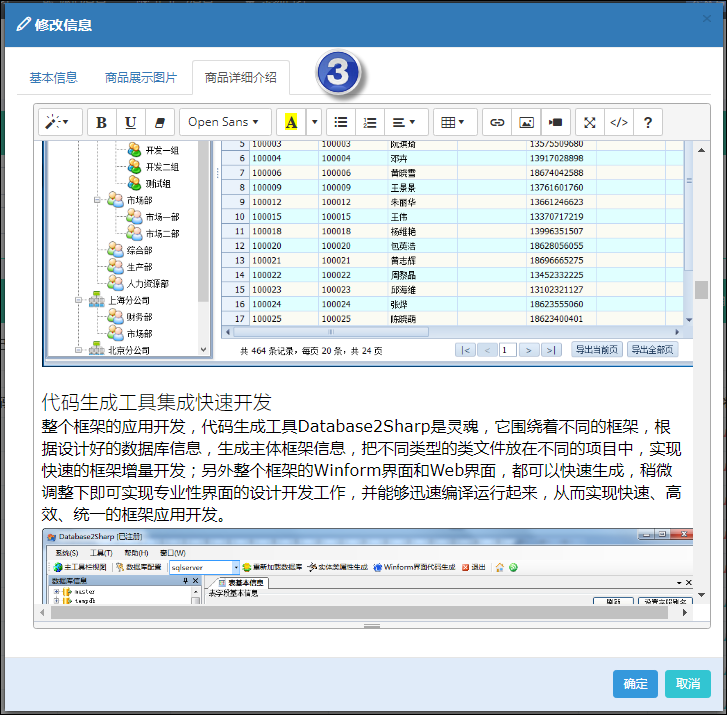Switch to 基本信息 tab
The image size is (727, 715).
coord(53,77)
